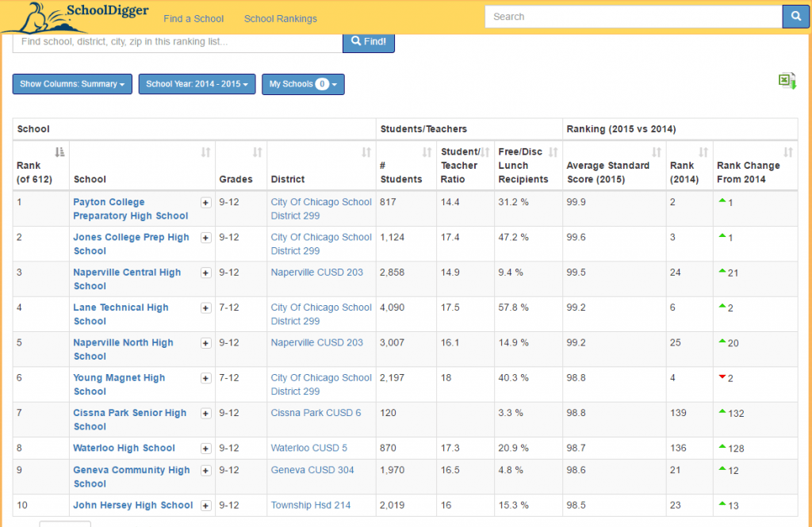Open School Rankings menu
The height and width of the screenshot is (527, 812).
click(280, 18)
